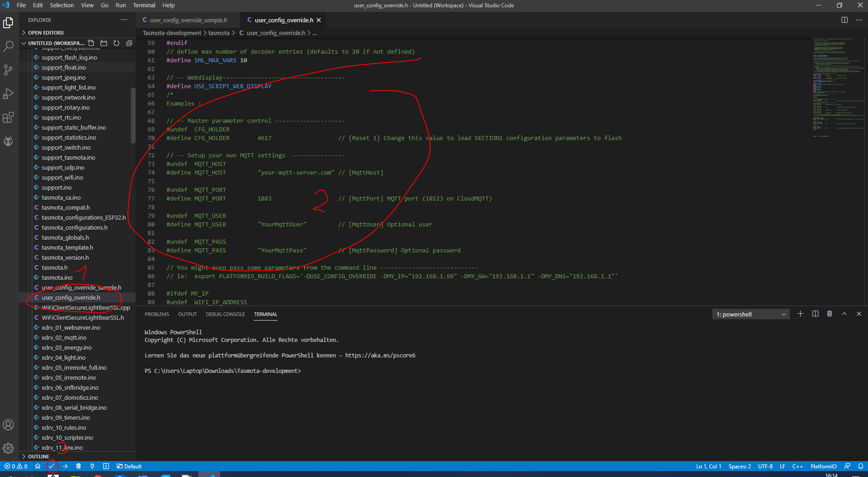Click the New File icon in Explorer

91,43
